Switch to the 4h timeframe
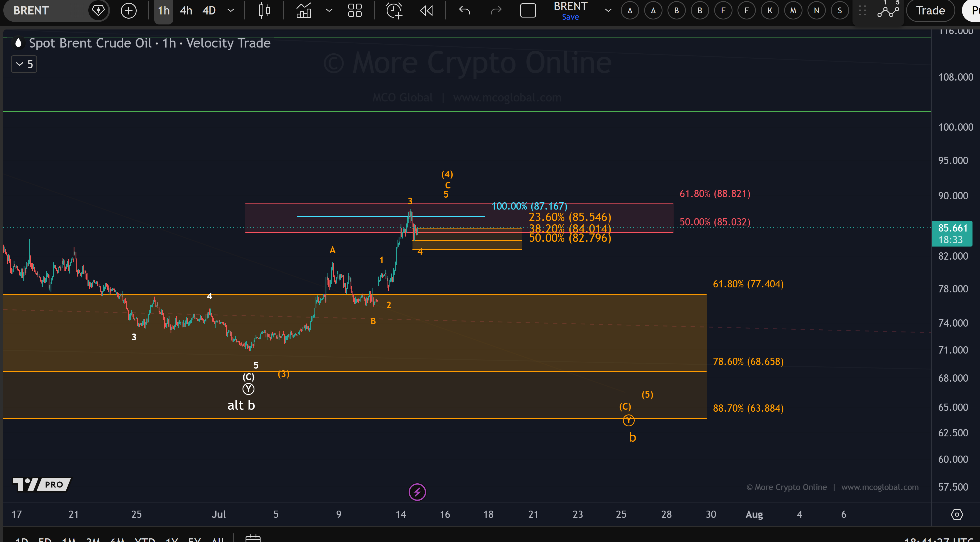 pos(186,11)
